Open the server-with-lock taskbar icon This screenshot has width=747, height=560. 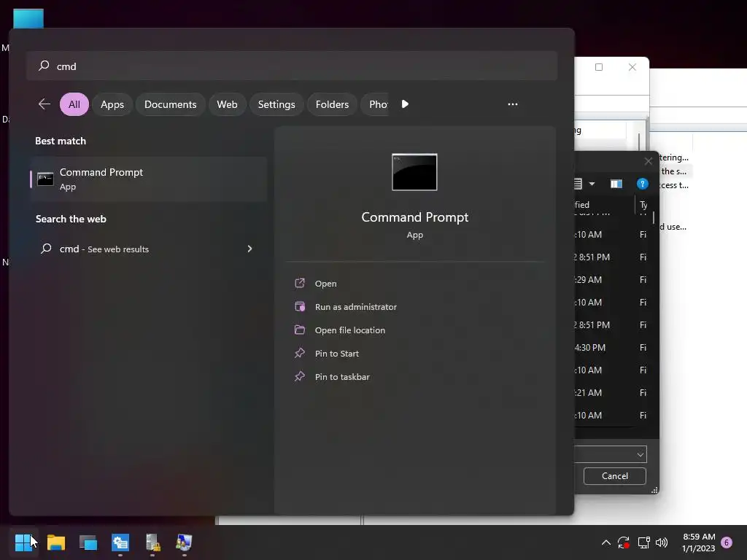(152, 542)
